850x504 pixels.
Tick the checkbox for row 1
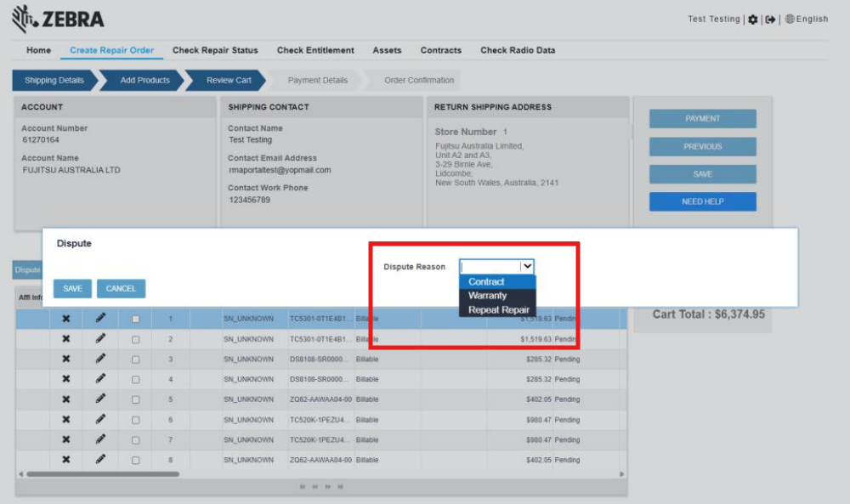[135, 320]
